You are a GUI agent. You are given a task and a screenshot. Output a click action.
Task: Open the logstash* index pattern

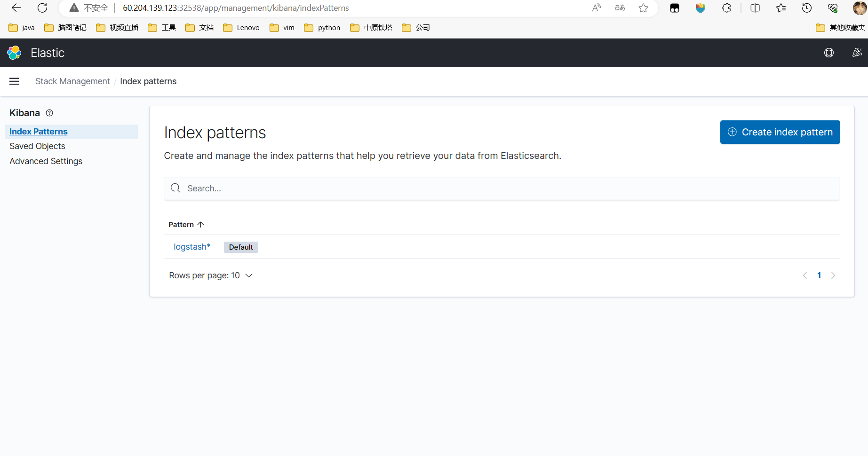tap(192, 247)
